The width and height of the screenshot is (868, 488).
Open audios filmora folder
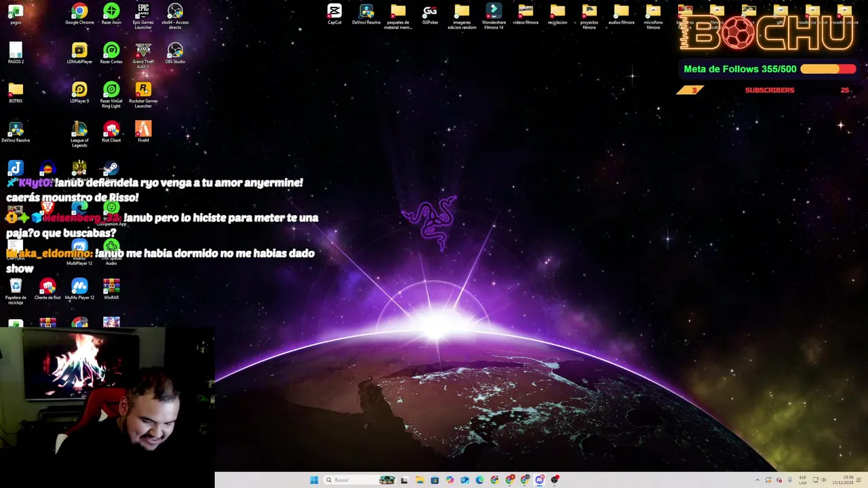[621, 14]
